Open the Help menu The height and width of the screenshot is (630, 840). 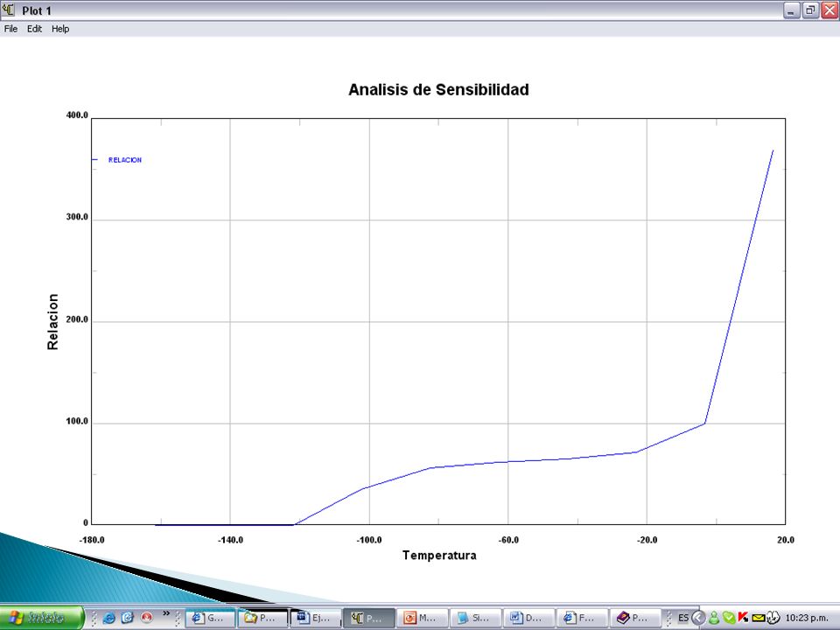pyautogui.click(x=60, y=29)
